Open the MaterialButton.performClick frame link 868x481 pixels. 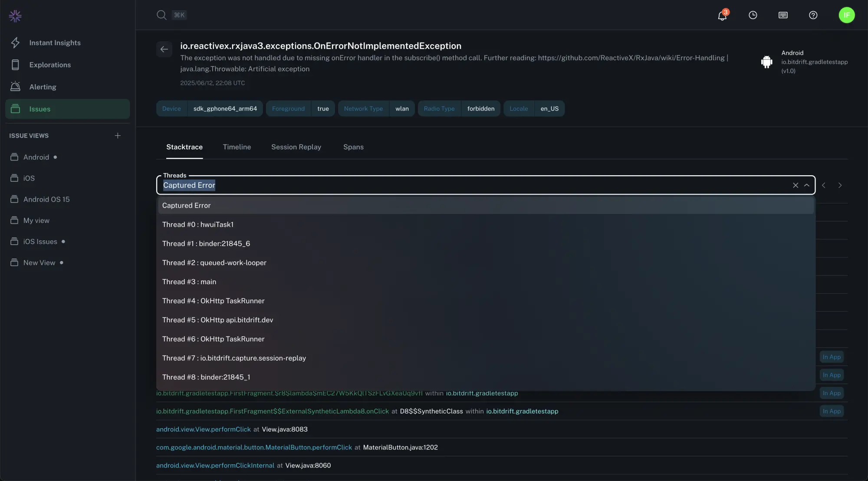[x=254, y=447]
